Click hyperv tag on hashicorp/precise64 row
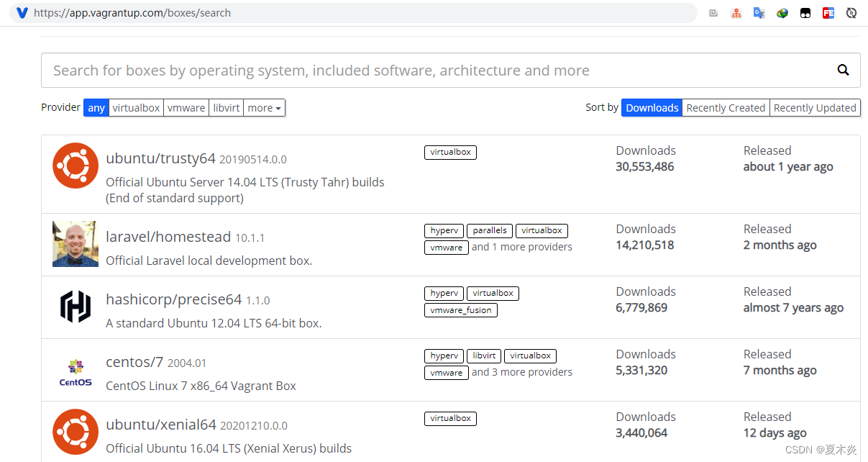 [x=444, y=294]
